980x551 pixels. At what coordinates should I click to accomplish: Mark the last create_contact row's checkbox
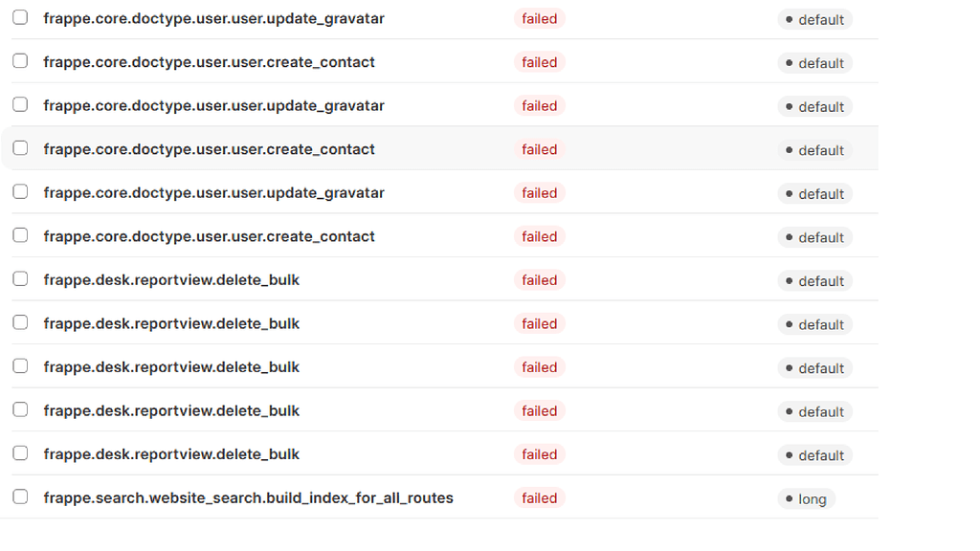tap(20, 235)
